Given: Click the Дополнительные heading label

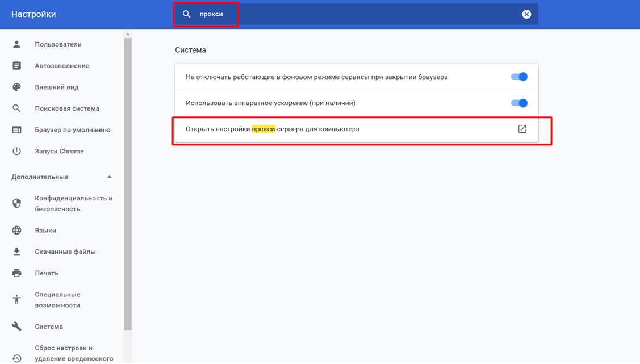Looking at the screenshot, I should tap(40, 177).
